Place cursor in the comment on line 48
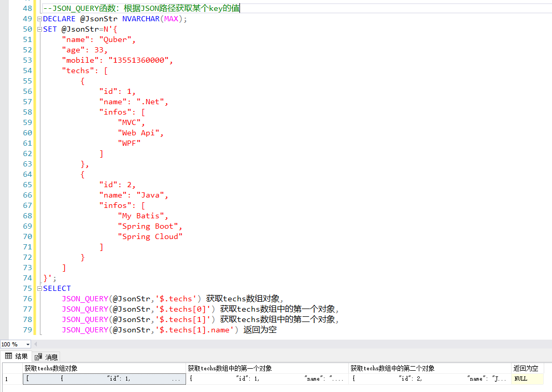The width and height of the screenshot is (552, 392). coord(130,8)
